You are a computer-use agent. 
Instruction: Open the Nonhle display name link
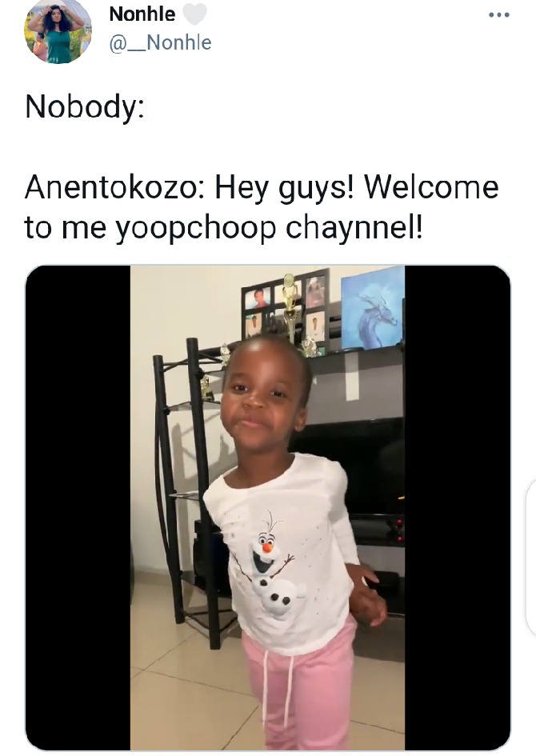pyautogui.click(x=142, y=14)
